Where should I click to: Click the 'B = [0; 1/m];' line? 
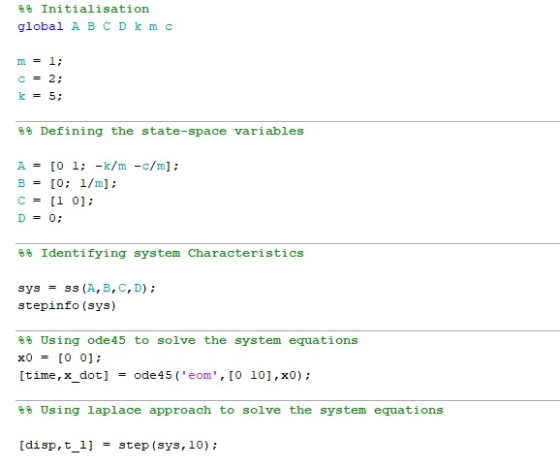click(x=67, y=184)
